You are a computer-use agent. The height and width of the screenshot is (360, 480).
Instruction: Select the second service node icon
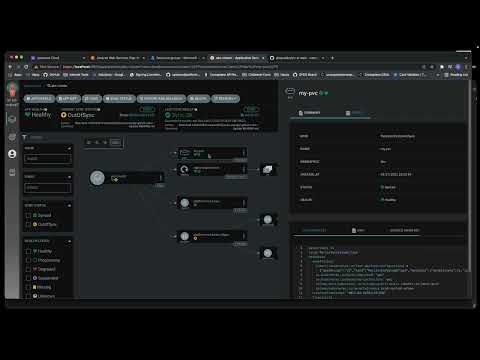[185, 236]
